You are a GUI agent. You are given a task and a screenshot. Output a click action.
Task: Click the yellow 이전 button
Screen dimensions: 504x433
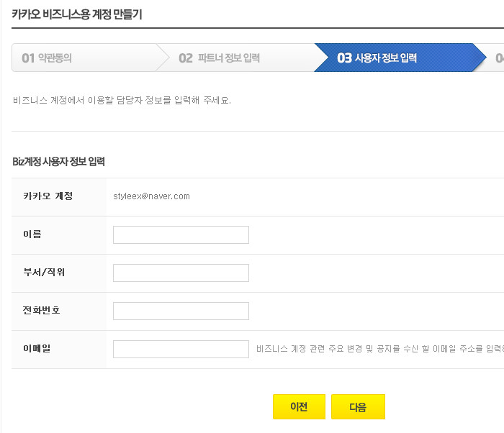tap(299, 406)
